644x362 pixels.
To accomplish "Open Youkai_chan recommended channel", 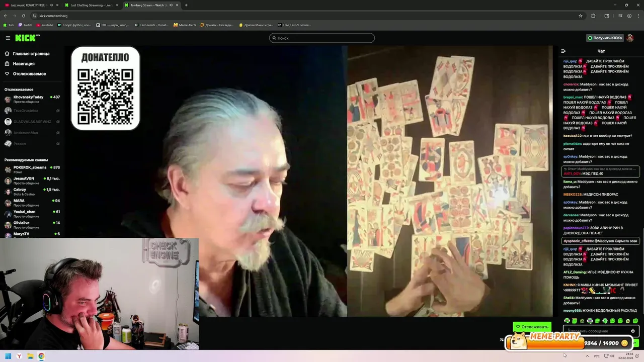I will 32,214.
